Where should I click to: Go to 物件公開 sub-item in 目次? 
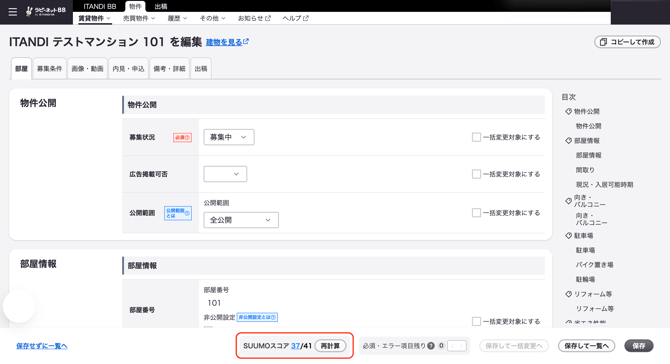click(588, 126)
